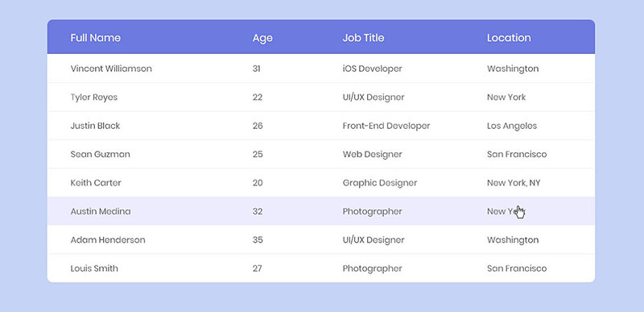Click the highlighted Austin Medina name
Image resolution: width=644 pixels, height=312 pixels.
click(x=101, y=211)
